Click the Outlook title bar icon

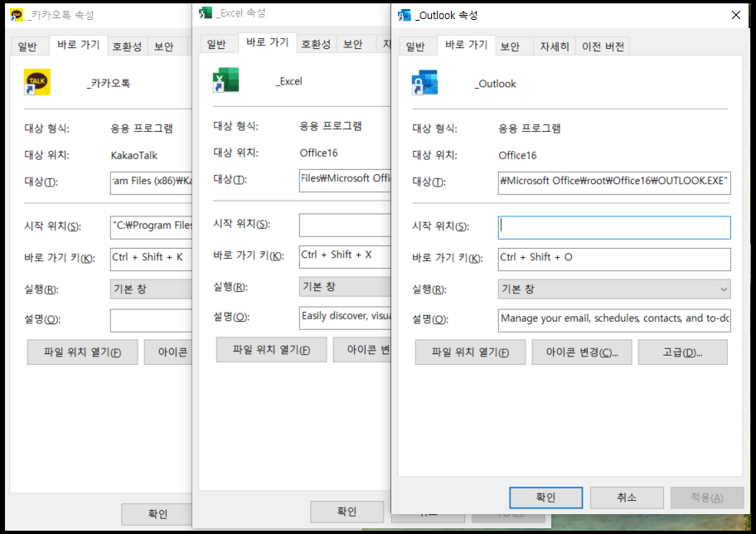click(404, 16)
